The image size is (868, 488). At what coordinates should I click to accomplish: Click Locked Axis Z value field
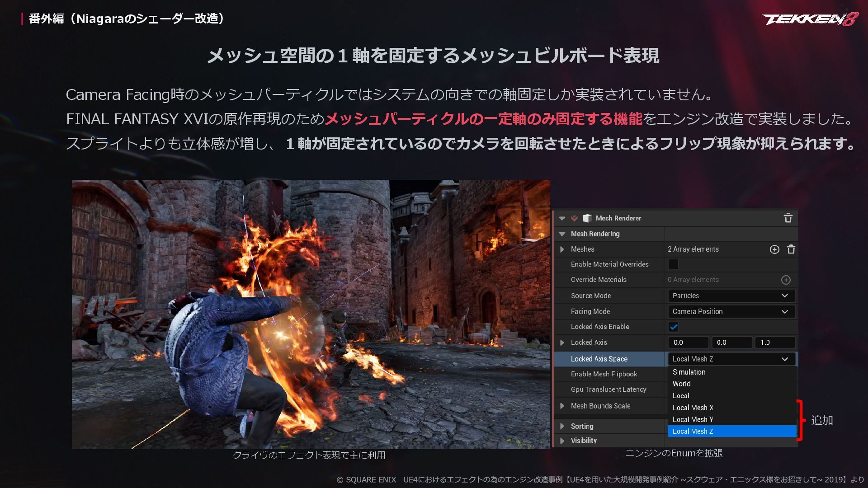coord(774,343)
